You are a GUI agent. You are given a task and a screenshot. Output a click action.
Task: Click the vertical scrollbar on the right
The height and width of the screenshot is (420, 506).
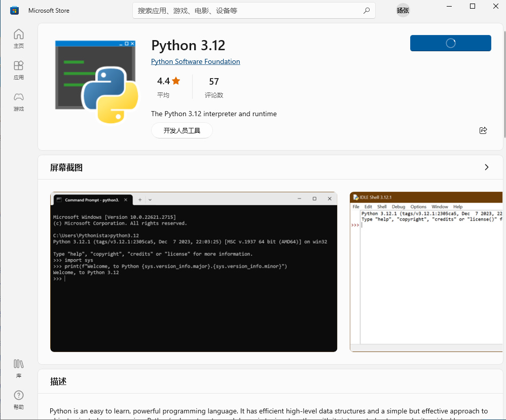point(504,84)
